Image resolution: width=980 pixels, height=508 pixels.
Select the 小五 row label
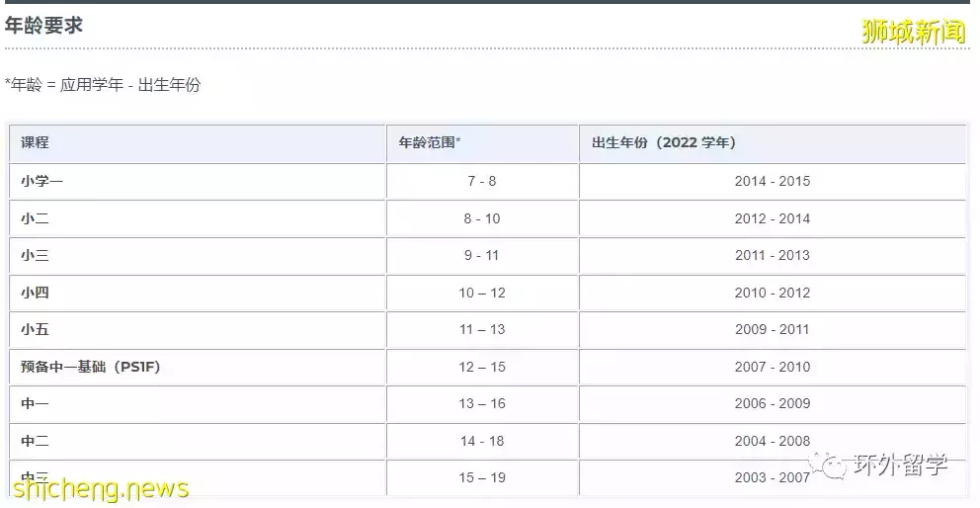[x=35, y=329]
